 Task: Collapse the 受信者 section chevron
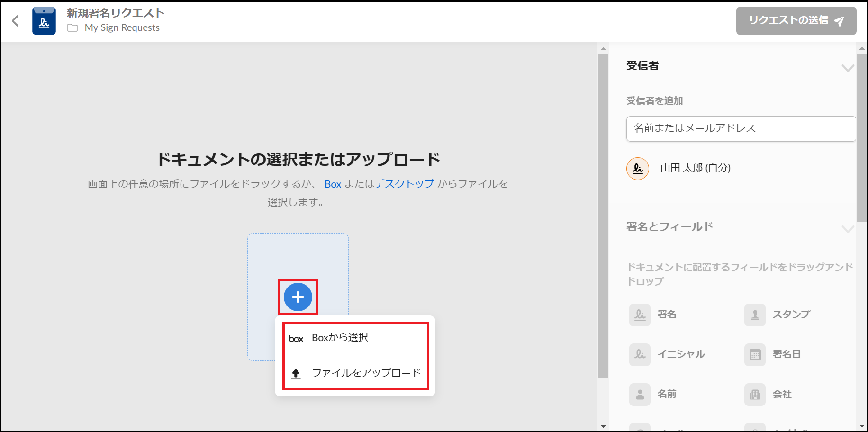pyautogui.click(x=847, y=68)
